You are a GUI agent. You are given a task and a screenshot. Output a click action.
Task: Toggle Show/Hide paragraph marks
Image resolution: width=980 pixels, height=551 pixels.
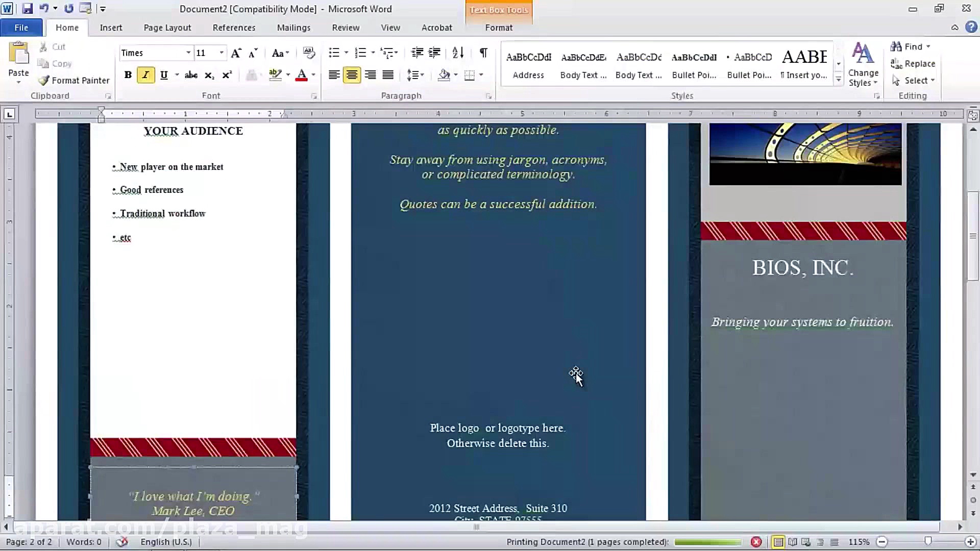click(x=483, y=53)
